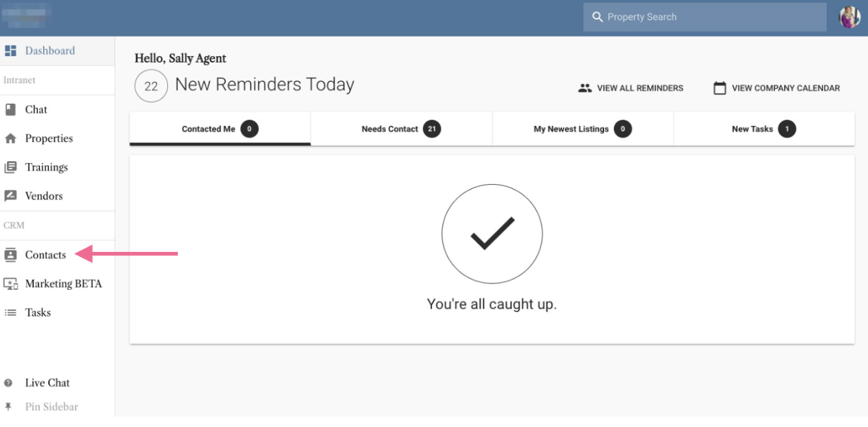Open the Trainings library icon

tap(10, 167)
